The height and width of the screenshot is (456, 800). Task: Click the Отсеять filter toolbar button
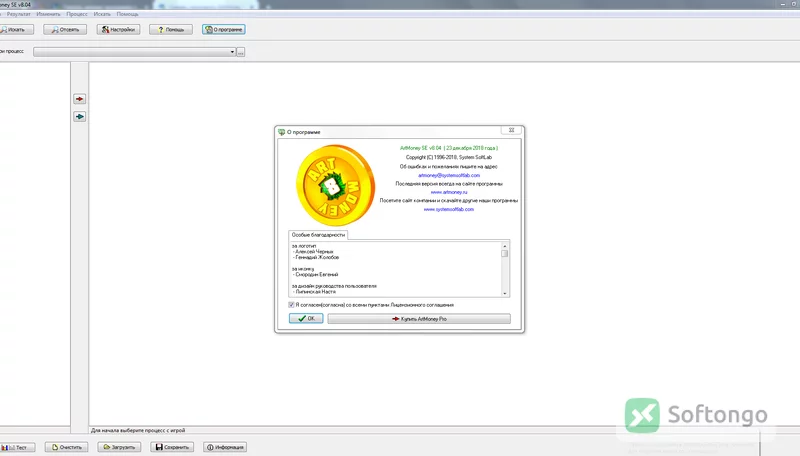pos(65,30)
